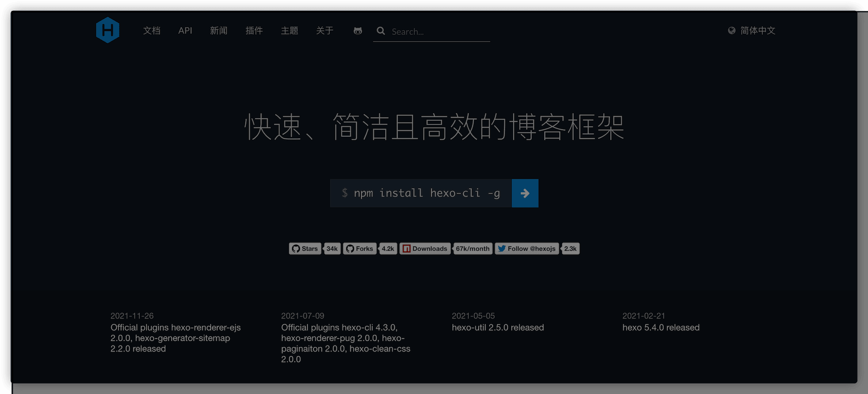Click the 2021-11-26 date text

tap(132, 316)
